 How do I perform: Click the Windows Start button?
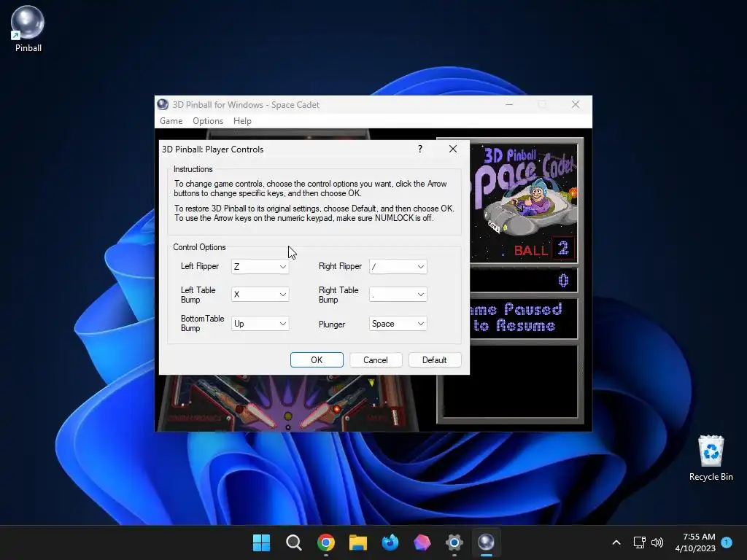[261, 542]
